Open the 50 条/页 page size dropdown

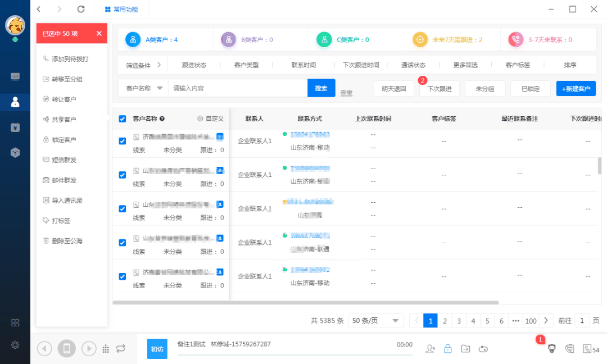pyautogui.click(x=375, y=321)
